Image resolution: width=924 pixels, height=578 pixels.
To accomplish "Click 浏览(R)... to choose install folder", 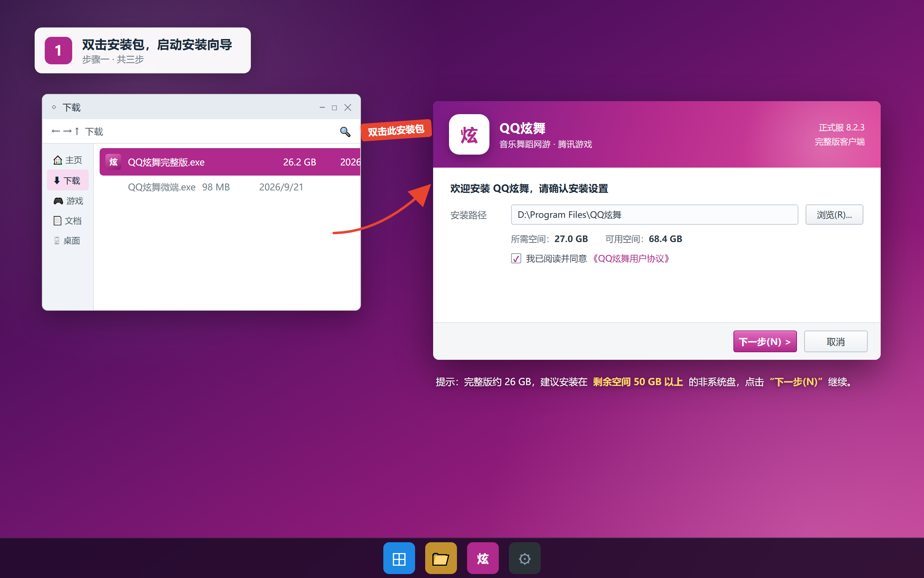I will pyautogui.click(x=834, y=215).
